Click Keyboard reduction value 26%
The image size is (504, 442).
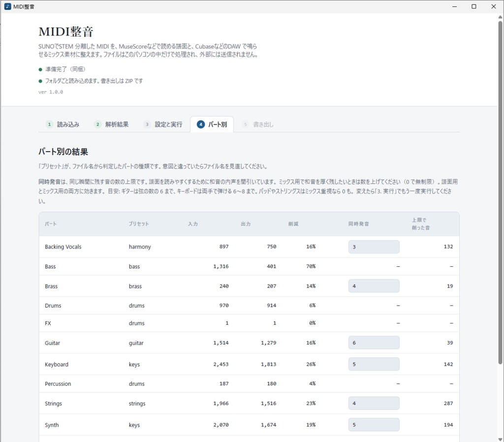311,364
